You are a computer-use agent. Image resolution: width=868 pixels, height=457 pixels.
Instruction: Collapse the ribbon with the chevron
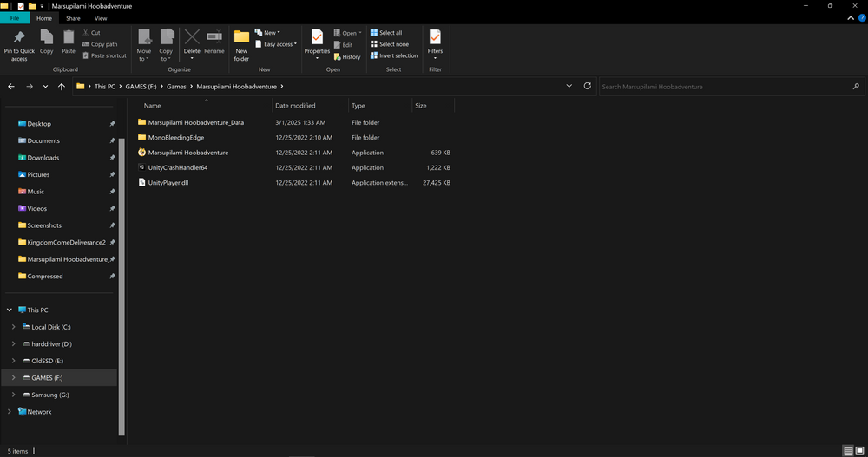pos(851,18)
